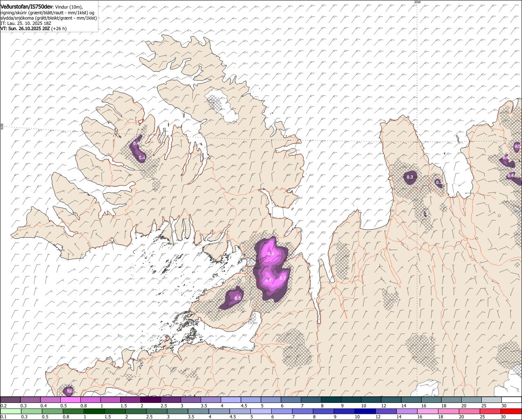
Task: Pick the dark teal upper swatch starting at 8
Action: tap(331, 400)
